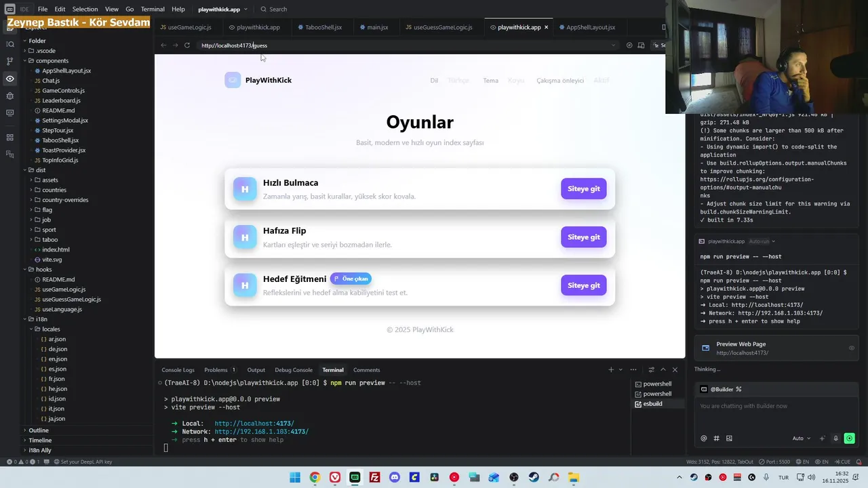This screenshot has width=868, height=488.
Task: Open the Source Control view in the activity bar
Action: pyautogui.click(x=9, y=61)
